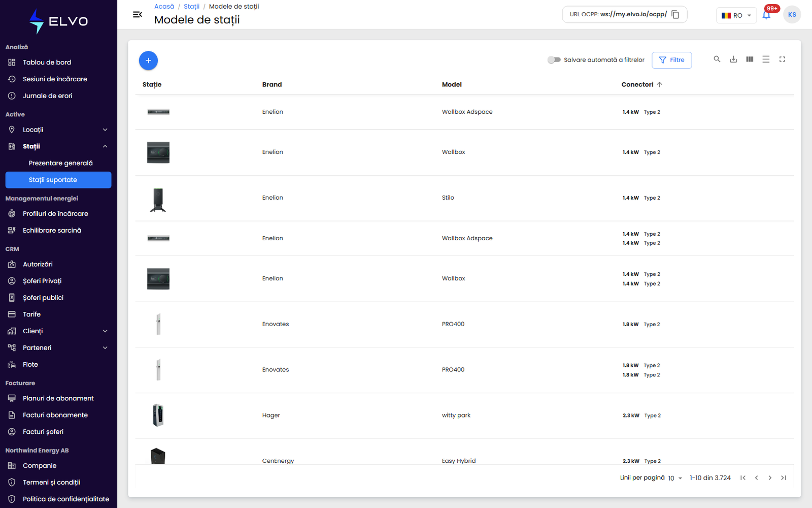Change rows per page dropdown
The height and width of the screenshot is (508, 812).
[675, 478]
